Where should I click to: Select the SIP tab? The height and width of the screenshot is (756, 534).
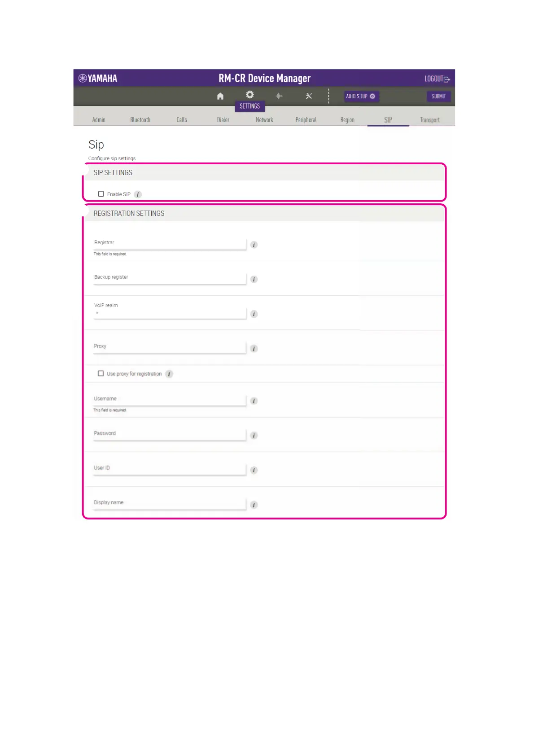tap(388, 120)
